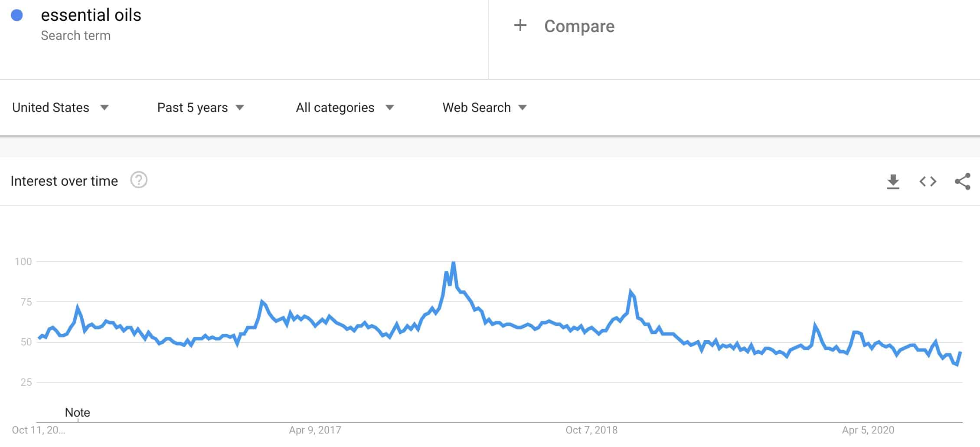This screenshot has width=980, height=447.
Task: Click the Apr 5, 2020 axis label
Action: (x=868, y=430)
